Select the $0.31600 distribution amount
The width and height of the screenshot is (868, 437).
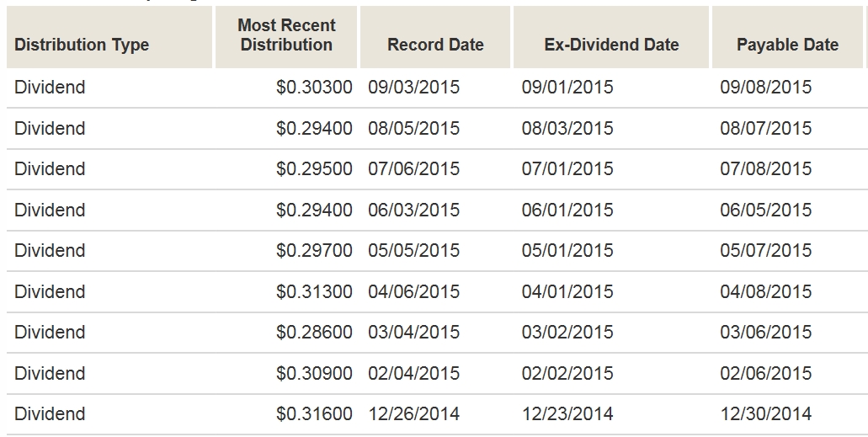point(314,414)
